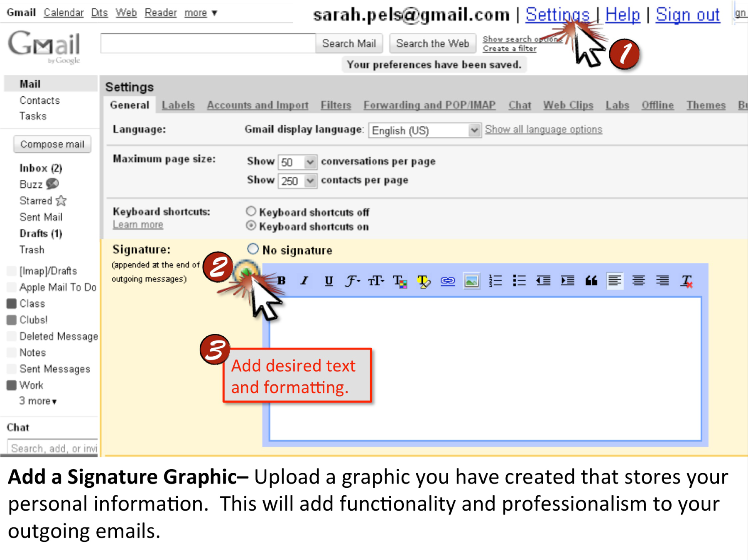
Task: Underline signature text with U button
Action: pos(329,281)
